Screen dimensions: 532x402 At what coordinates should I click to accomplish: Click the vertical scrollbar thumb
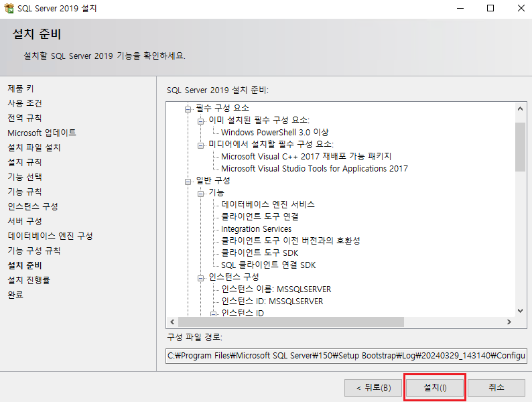tap(520, 147)
